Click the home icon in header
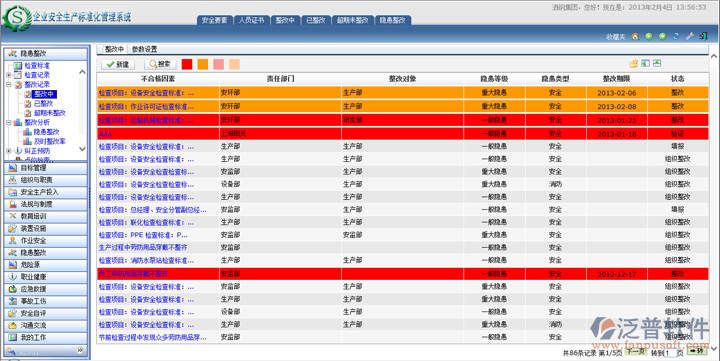 635,36
